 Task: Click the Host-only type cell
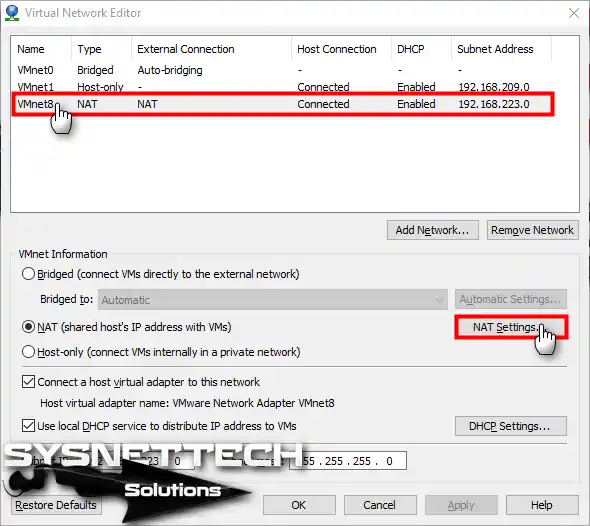tap(100, 87)
